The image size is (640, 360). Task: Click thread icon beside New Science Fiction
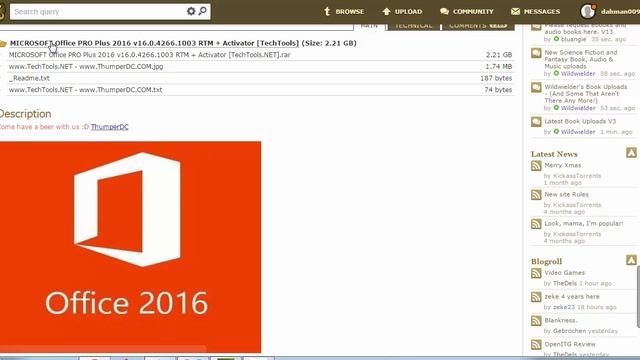coord(536,53)
